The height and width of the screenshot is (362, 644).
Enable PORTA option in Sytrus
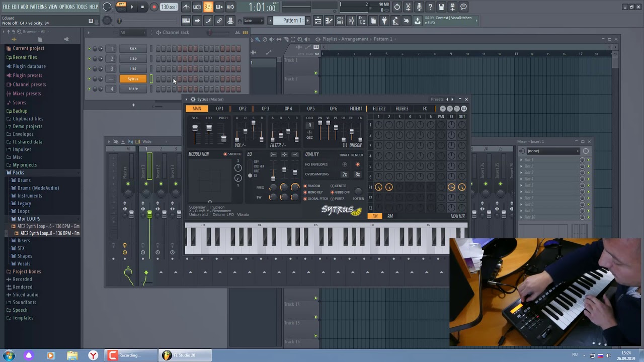click(x=338, y=199)
